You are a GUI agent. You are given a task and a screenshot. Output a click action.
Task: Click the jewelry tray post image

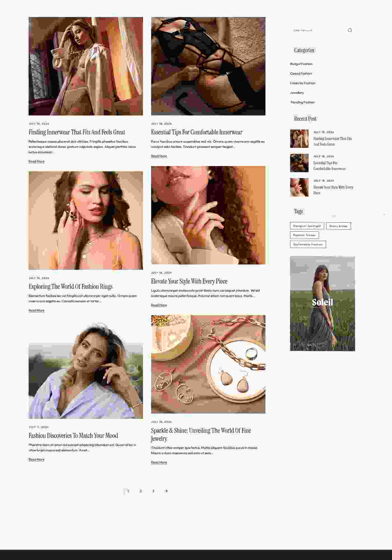tap(208, 364)
